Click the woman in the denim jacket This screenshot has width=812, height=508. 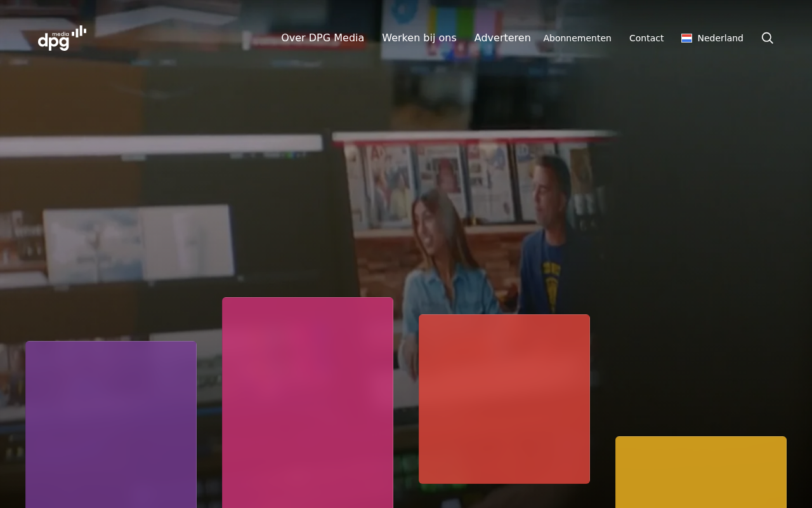447,254
